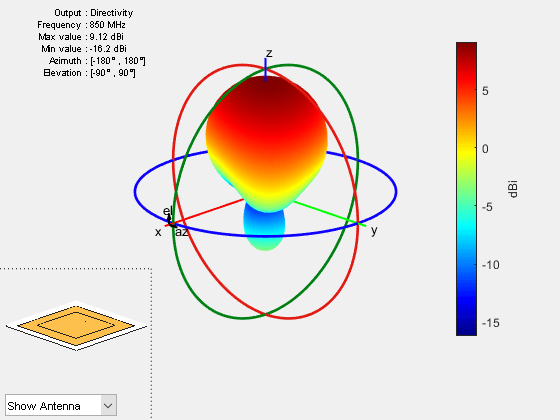Click the antenna geometry thumbnail preview
Viewport: 560px width, 420px height.
76,326
